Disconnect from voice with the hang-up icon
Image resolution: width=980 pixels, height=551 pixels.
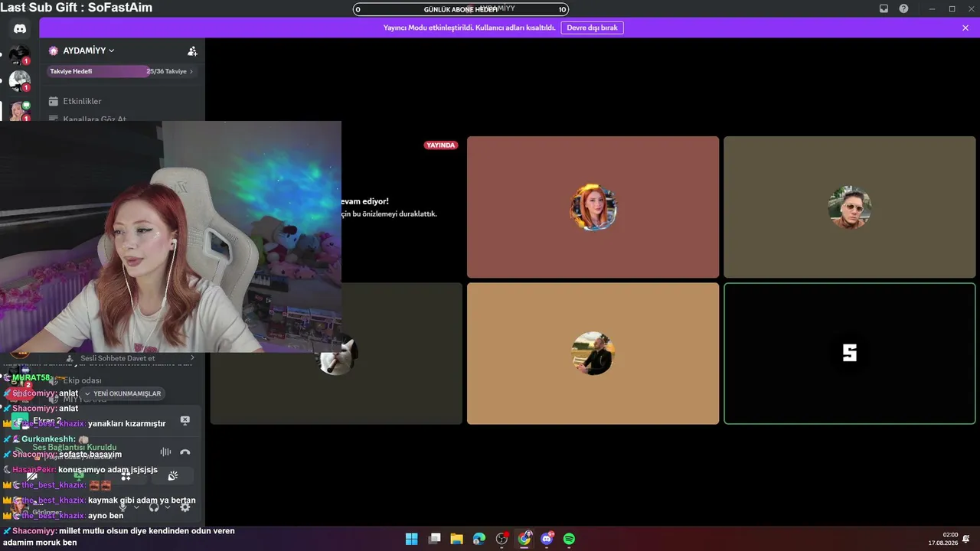[185, 452]
